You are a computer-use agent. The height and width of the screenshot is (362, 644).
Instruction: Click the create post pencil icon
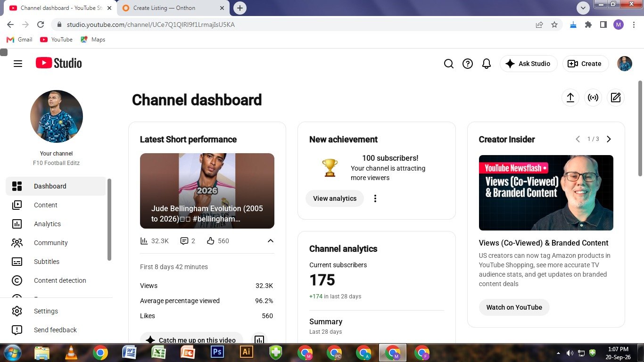(x=616, y=98)
